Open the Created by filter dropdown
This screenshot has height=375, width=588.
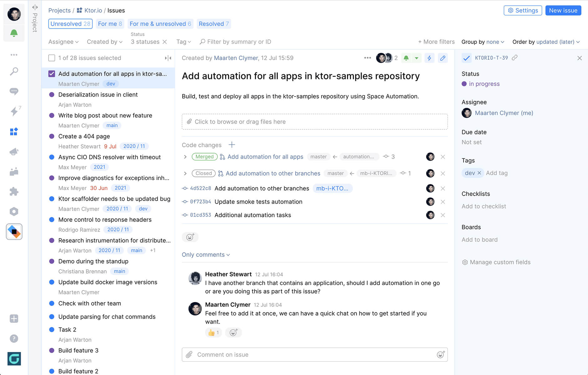[x=104, y=42]
